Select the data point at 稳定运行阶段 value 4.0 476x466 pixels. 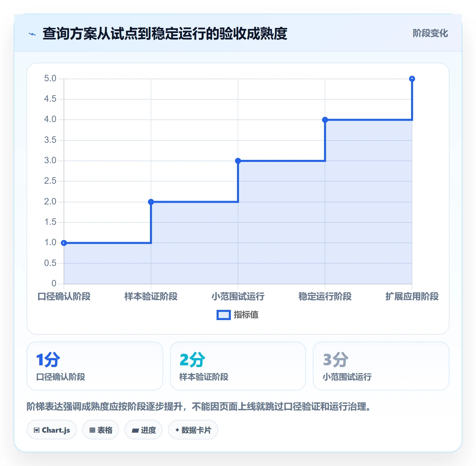325,120
